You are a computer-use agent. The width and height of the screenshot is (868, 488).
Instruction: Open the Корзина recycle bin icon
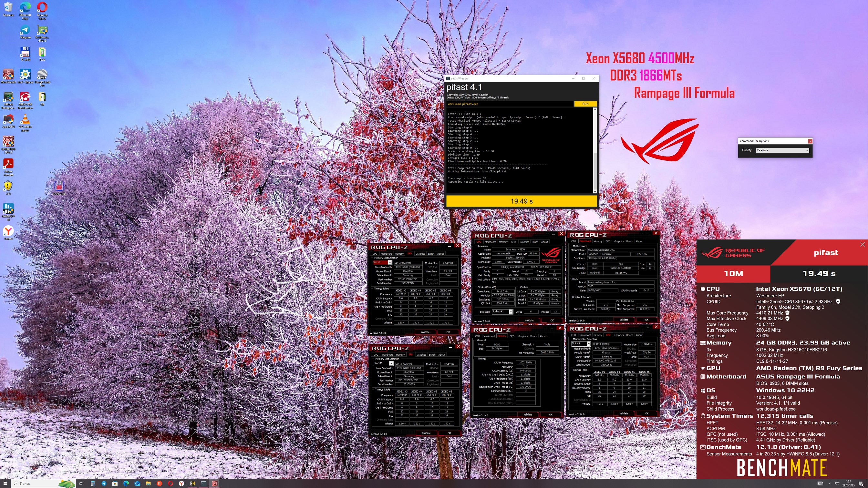pyautogui.click(x=8, y=9)
